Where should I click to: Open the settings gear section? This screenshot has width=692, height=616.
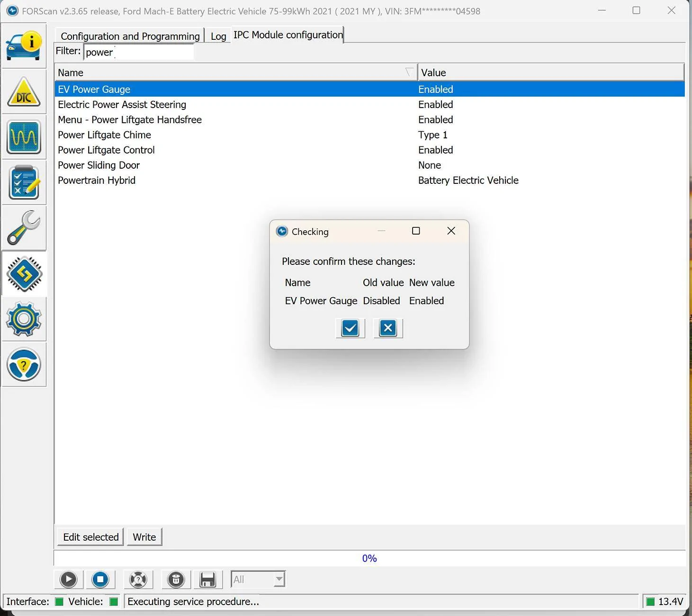(x=24, y=319)
